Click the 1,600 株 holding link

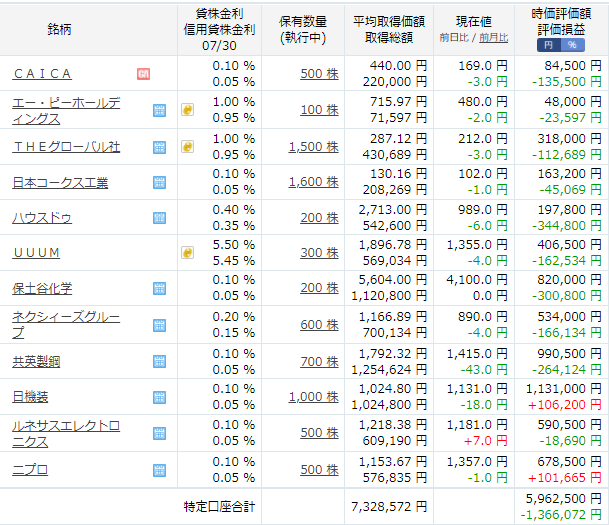tap(313, 182)
